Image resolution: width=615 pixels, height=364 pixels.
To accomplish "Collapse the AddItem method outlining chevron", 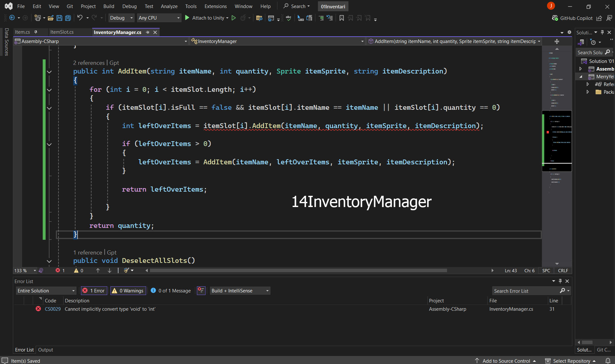I will (49, 72).
